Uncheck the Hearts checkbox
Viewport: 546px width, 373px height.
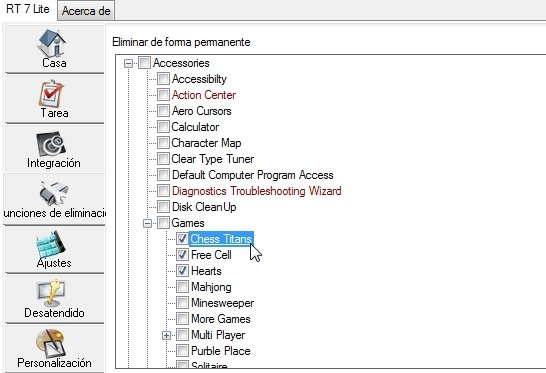pyautogui.click(x=182, y=271)
